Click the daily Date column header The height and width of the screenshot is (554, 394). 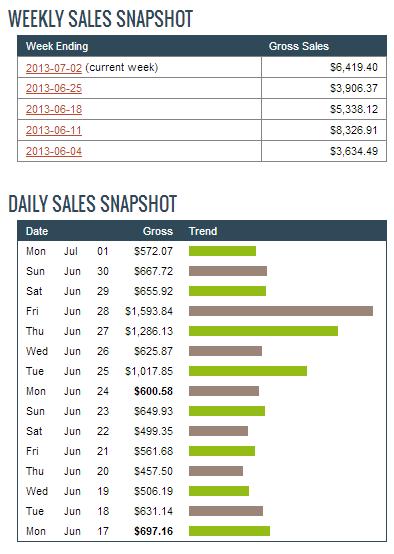pos(37,231)
